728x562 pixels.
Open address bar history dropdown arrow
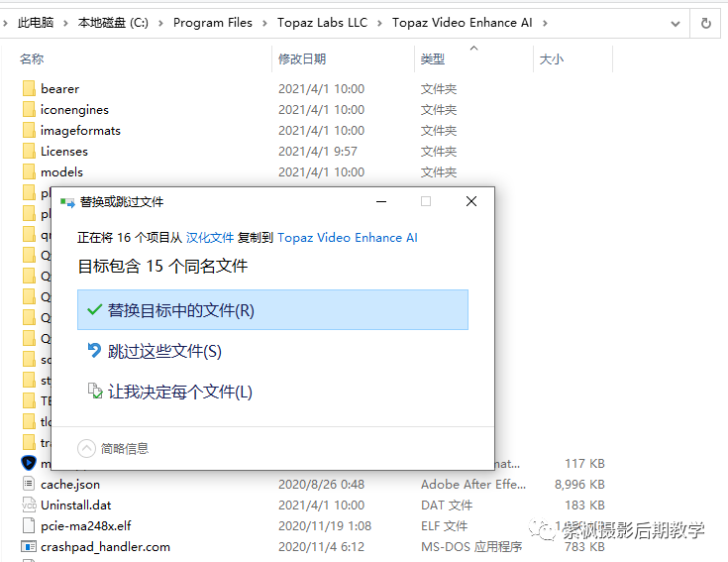click(676, 23)
